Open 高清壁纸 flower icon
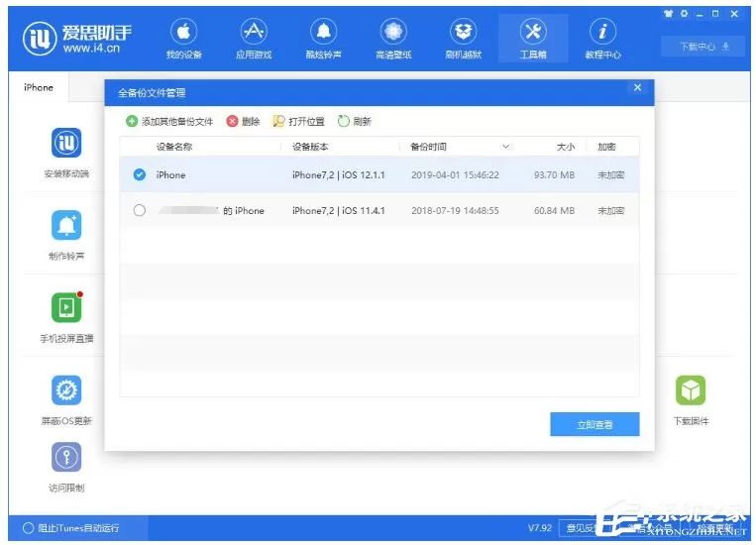This screenshot has height=545, width=756. pos(393,33)
